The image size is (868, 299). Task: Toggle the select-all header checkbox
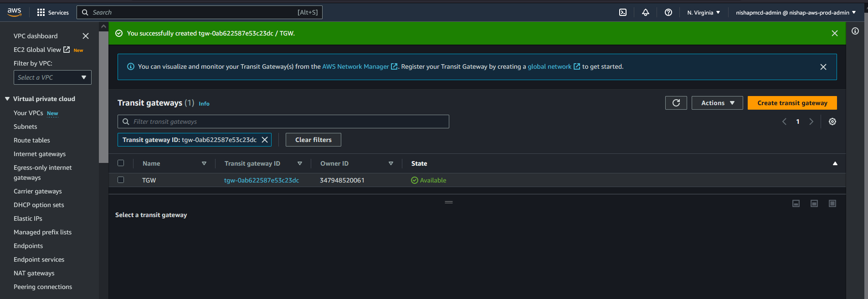121,163
